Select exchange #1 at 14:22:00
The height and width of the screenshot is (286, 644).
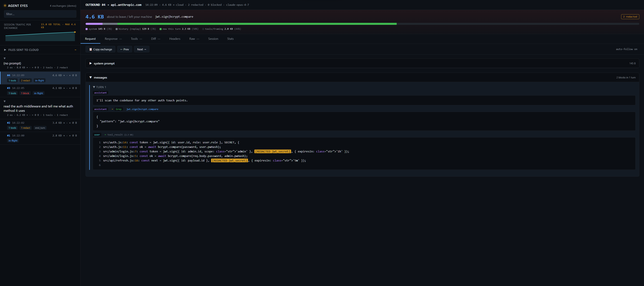[x=40, y=138]
